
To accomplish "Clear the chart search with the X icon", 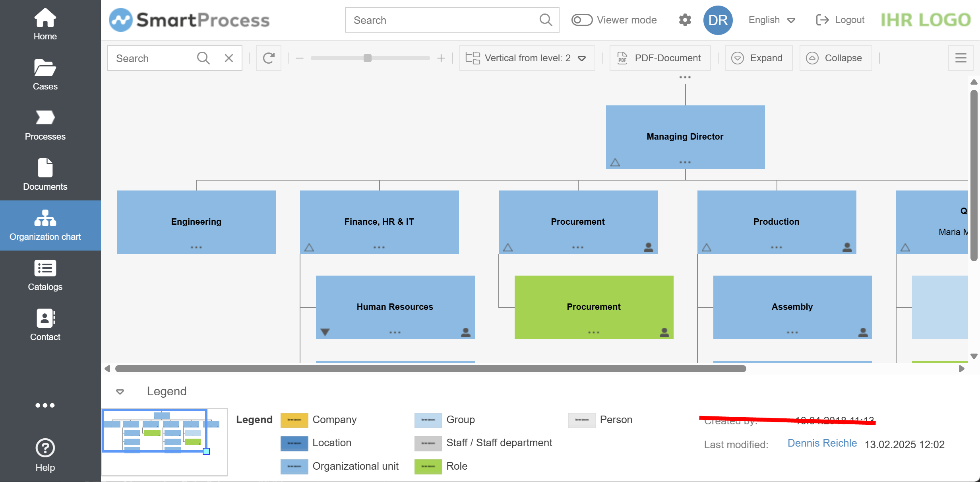I will coord(229,58).
